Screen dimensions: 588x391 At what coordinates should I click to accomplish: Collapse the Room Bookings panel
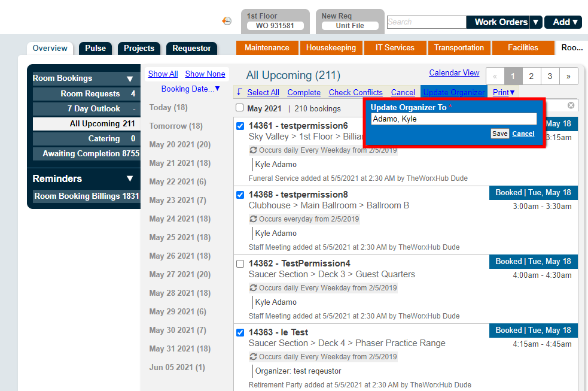point(130,79)
